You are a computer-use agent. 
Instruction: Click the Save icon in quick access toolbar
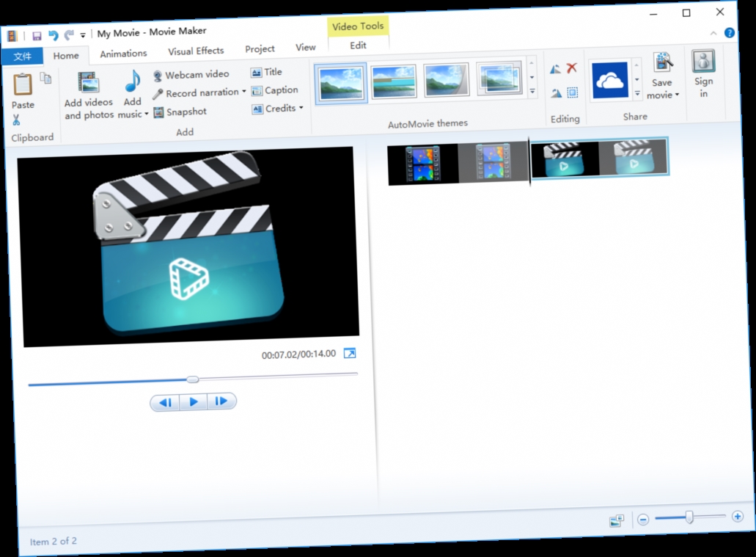pyautogui.click(x=36, y=34)
